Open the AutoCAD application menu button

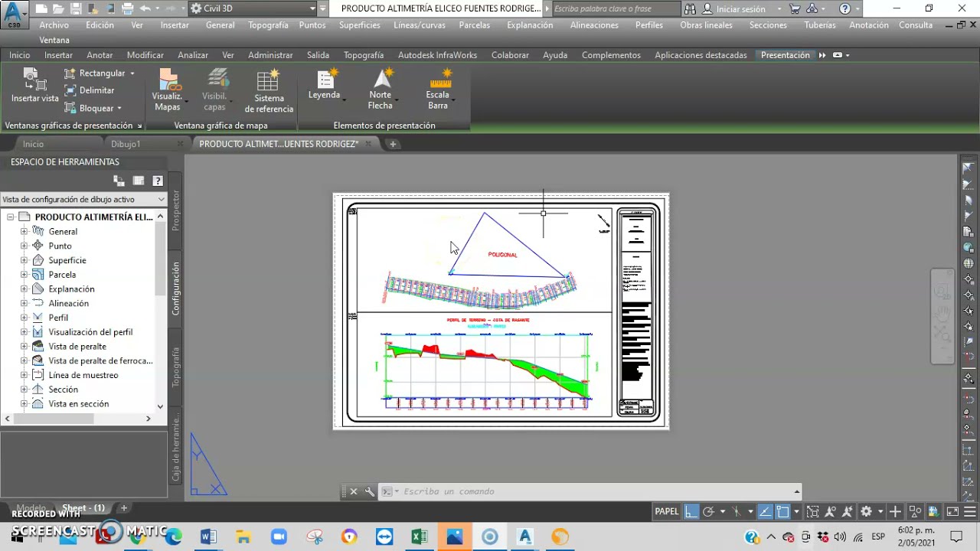[x=14, y=14]
